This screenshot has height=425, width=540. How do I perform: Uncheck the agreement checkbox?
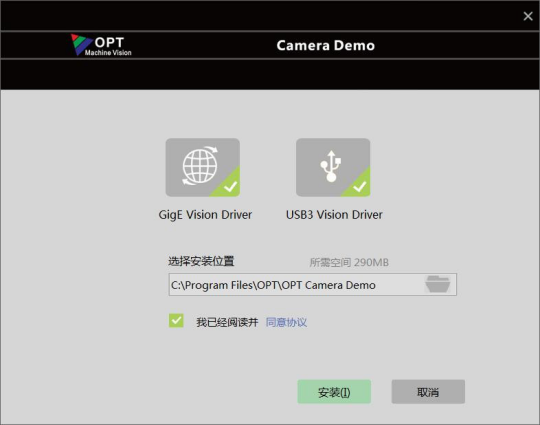176,320
